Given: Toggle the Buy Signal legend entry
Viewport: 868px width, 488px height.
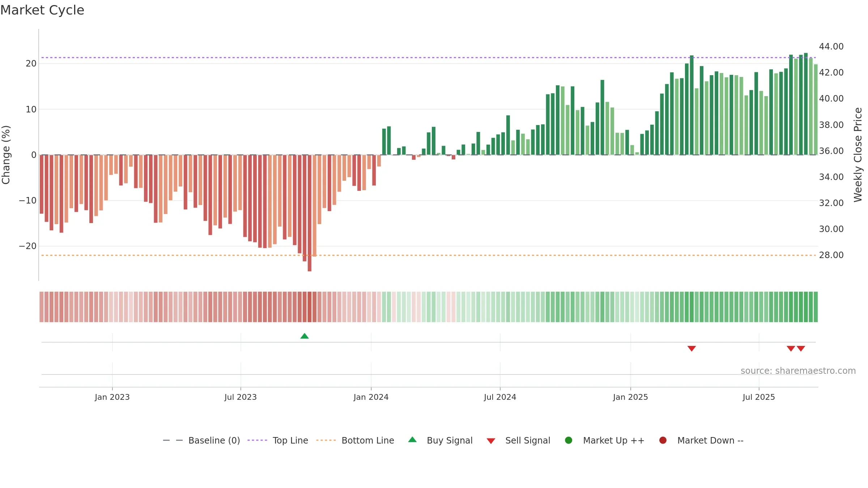Looking at the screenshot, I should click(x=440, y=440).
